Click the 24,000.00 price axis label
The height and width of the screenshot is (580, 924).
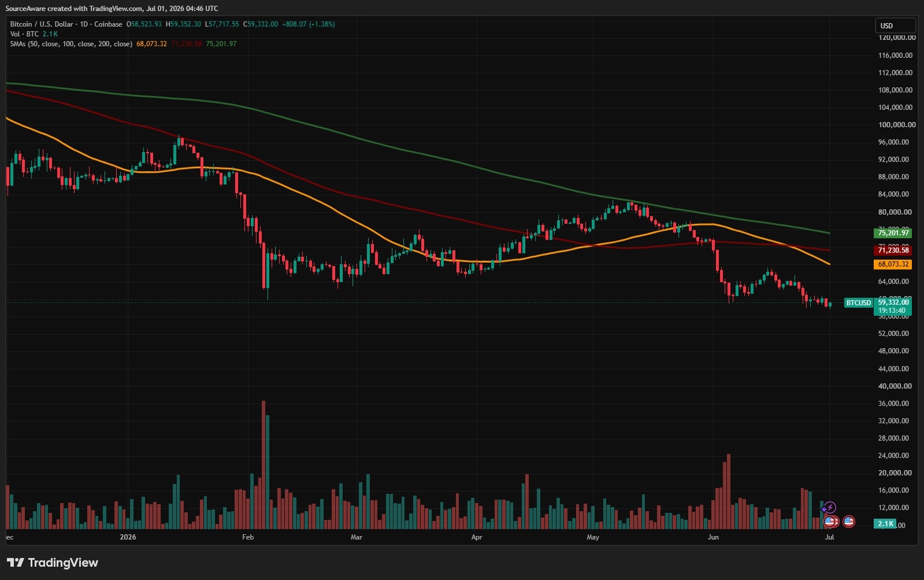893,456
